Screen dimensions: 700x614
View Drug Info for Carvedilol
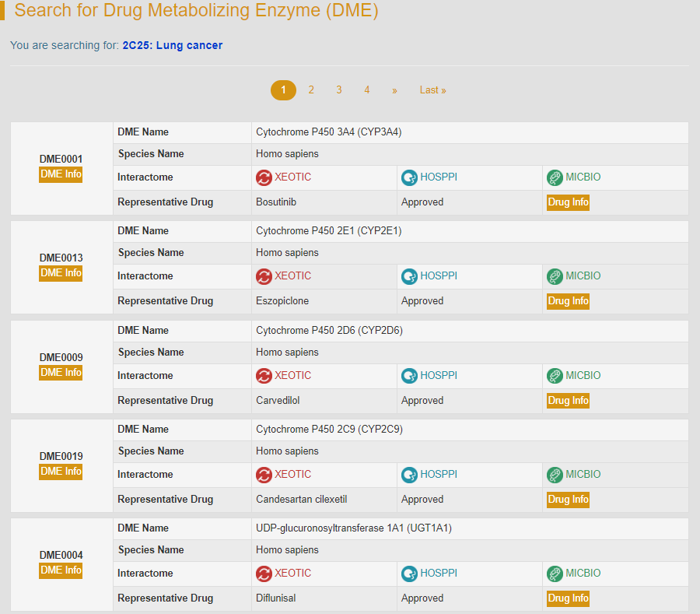[x=568, y=401]
